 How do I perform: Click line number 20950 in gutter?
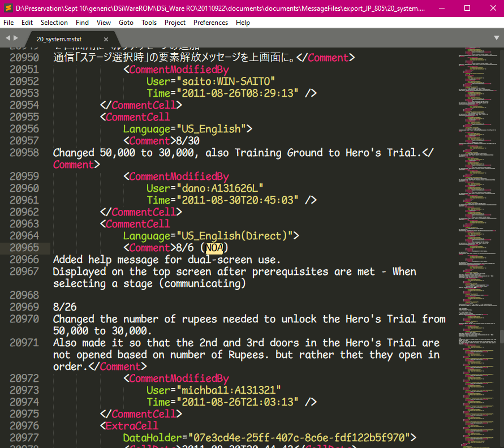[x=24, y=58]
